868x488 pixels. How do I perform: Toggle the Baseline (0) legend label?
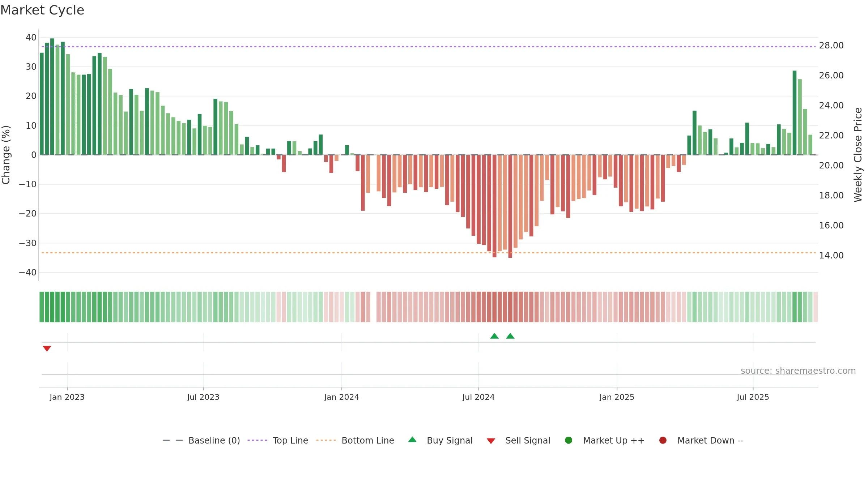tap(214, 440)
